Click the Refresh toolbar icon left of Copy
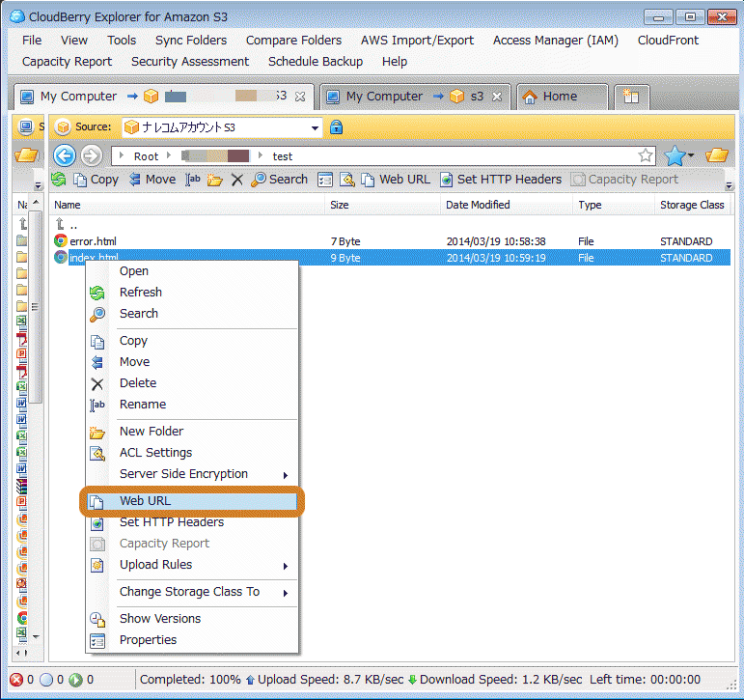 click(58, 180)
